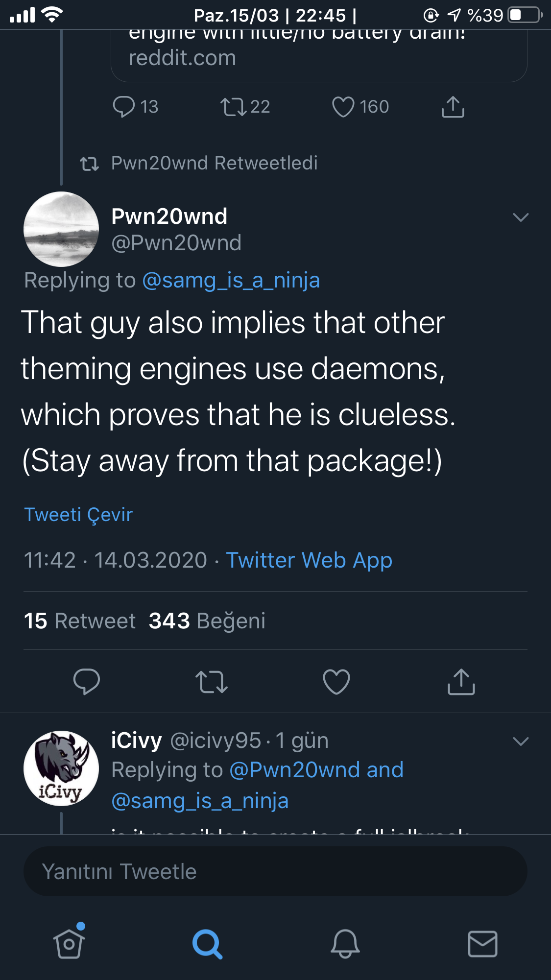This screenshot has width=551, height=980.
Task: Open replies on tweet with 13 comments
Action: point(124,107)
